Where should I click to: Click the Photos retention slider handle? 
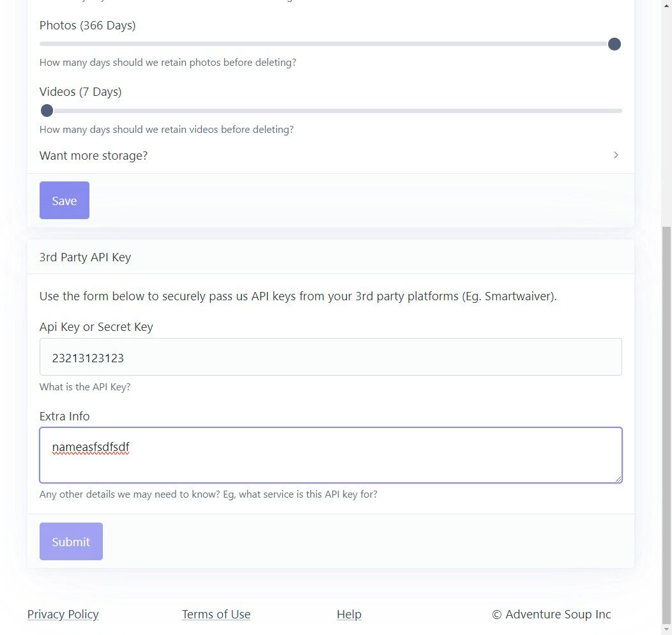[614, 44]
